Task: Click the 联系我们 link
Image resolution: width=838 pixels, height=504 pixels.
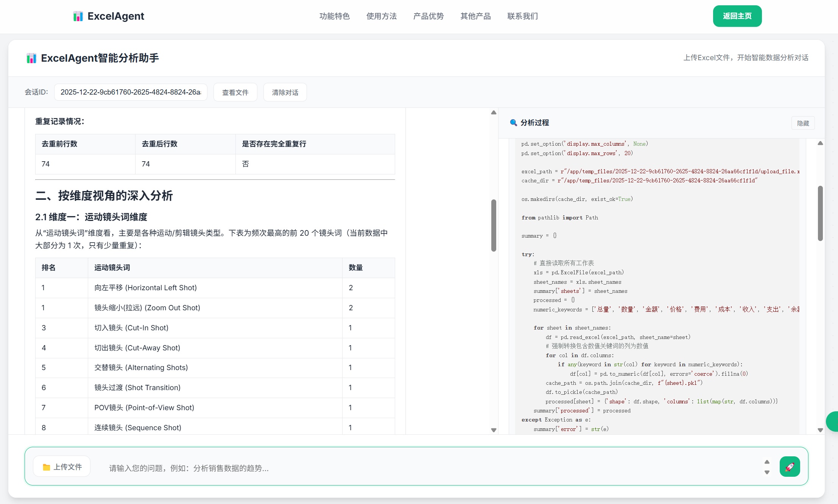Action: (x=522, y=16)
